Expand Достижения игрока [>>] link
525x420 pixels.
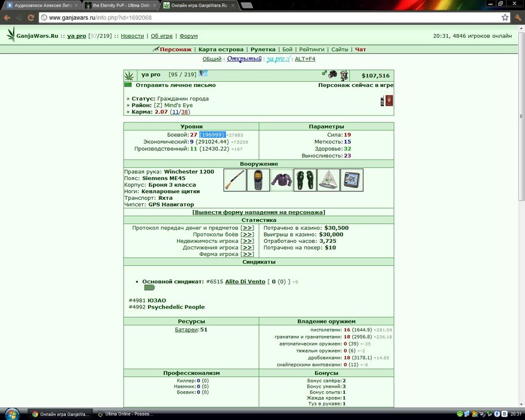247,247
